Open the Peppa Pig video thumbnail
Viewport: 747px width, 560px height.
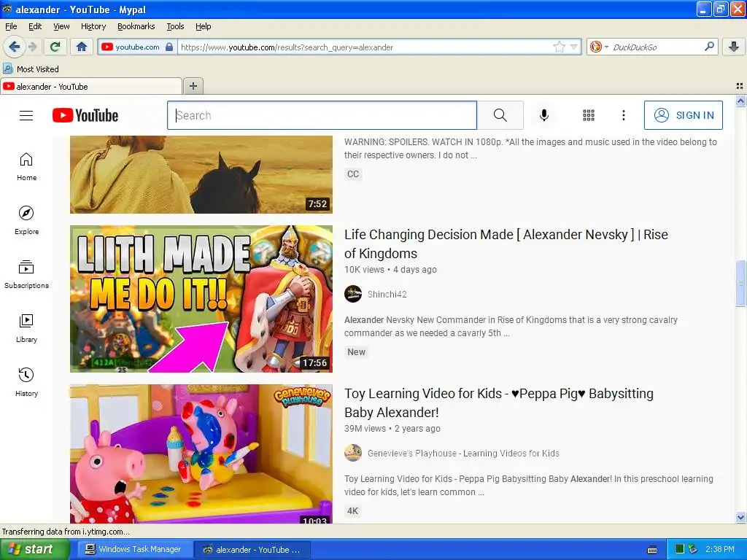click(x=201, y=454)
